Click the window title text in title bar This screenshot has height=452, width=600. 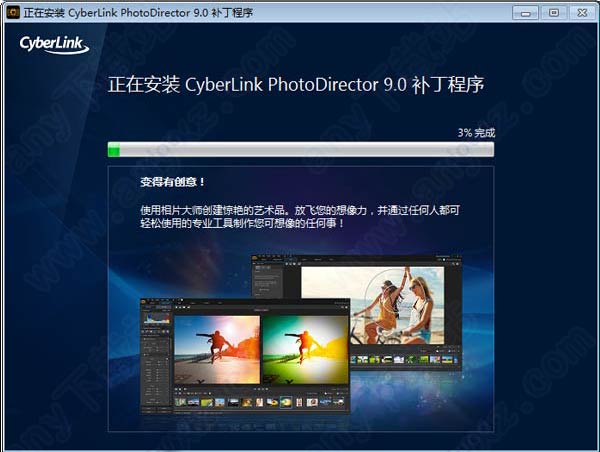138,13
